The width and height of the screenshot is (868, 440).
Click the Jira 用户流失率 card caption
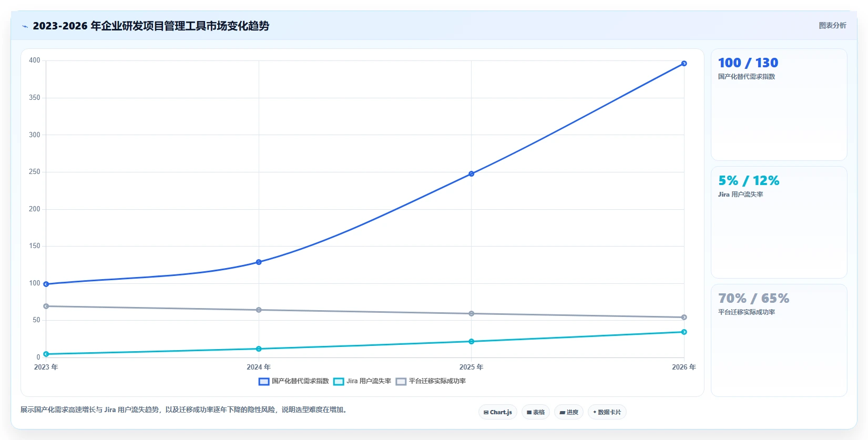[741, 195]
